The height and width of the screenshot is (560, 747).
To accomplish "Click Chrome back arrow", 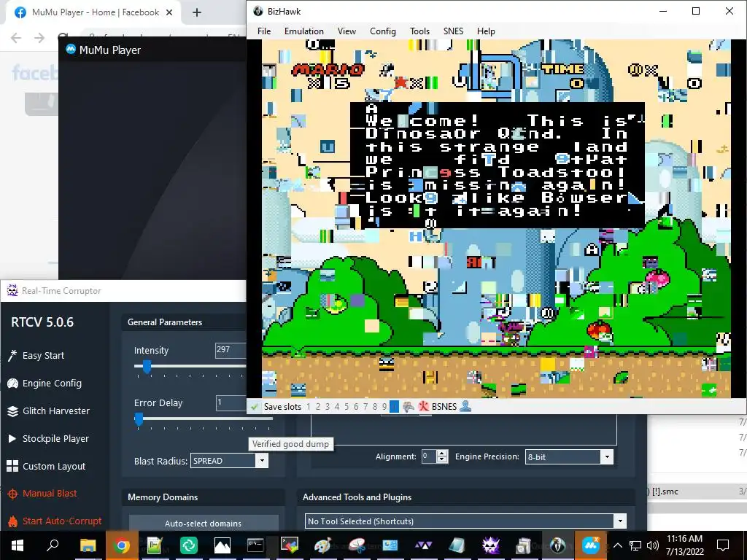I will pos(16,38).
